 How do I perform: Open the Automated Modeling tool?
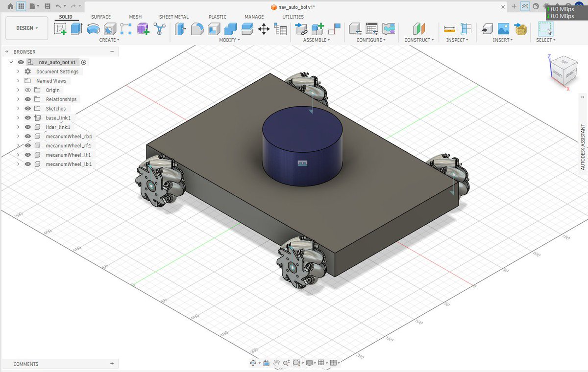pos(160,29)
